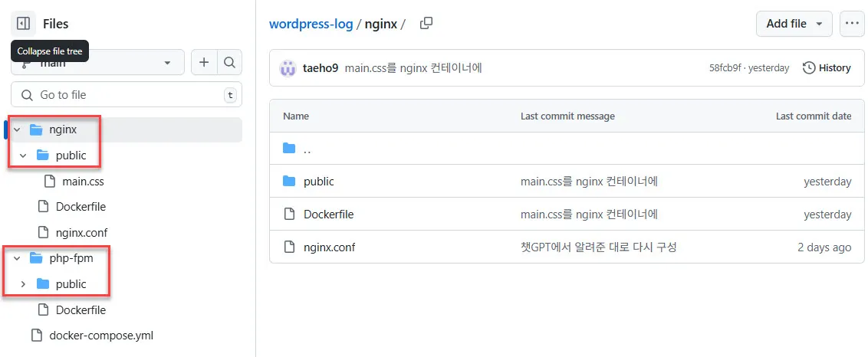This screenshot has height=357, width=868.
Task: Click the Name column header
Action: [x=296, y=116]
